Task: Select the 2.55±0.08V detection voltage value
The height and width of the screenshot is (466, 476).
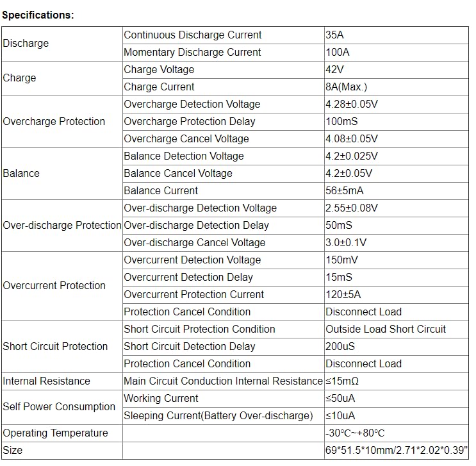Action: 352,208
